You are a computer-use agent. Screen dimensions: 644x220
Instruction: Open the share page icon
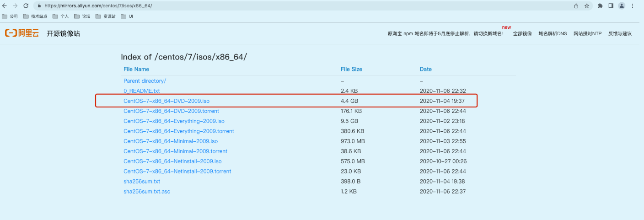[x=576, y=6]
